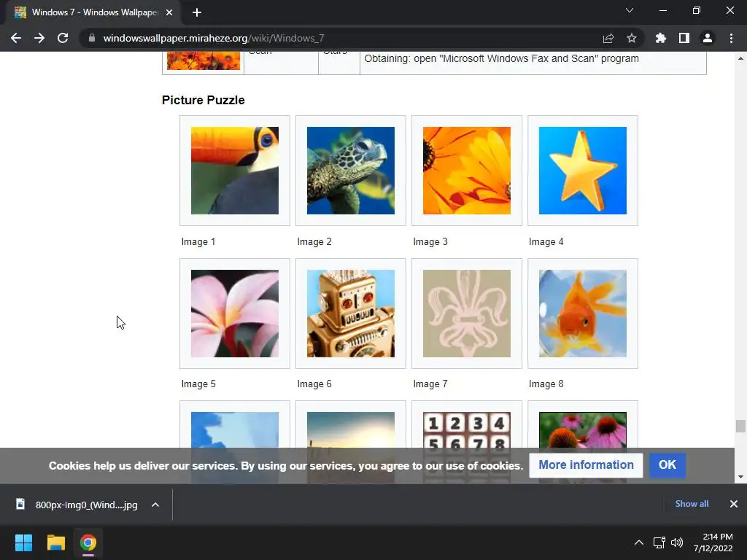Viewport: 747px width, 560px height.
Task: Open the sunset horizon thumbnail
Action: pyautogui.click(x=351, y=429)
